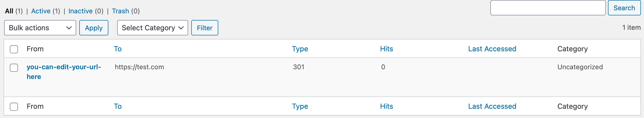Open the Trash view
Viewport: 644px width, 118px height.
click(x=120, y=11)
